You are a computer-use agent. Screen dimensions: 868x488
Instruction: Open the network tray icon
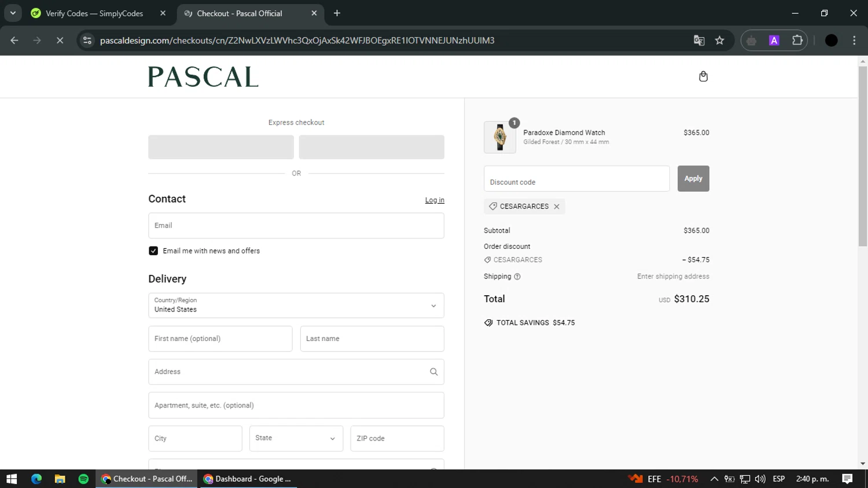pos(745,479)
